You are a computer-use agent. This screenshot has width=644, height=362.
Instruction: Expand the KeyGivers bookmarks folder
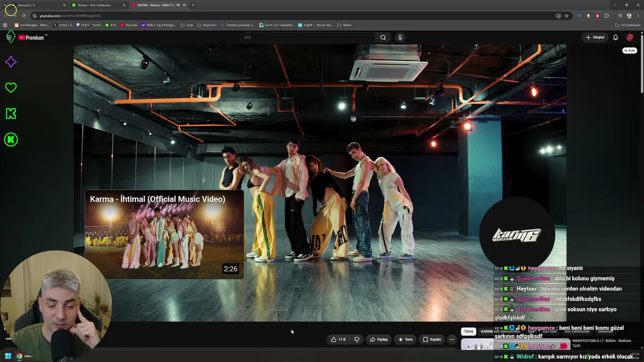[x=207, y=25]
